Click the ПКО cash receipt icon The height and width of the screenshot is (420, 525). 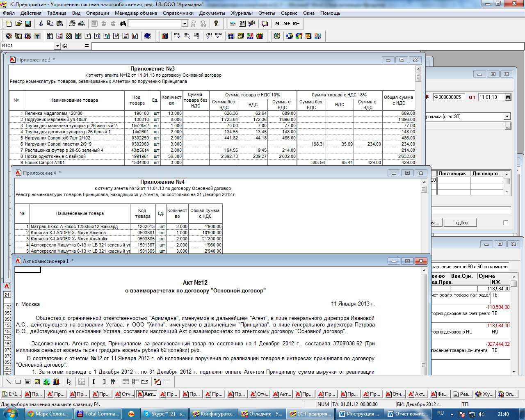click(x=187, y=36)
